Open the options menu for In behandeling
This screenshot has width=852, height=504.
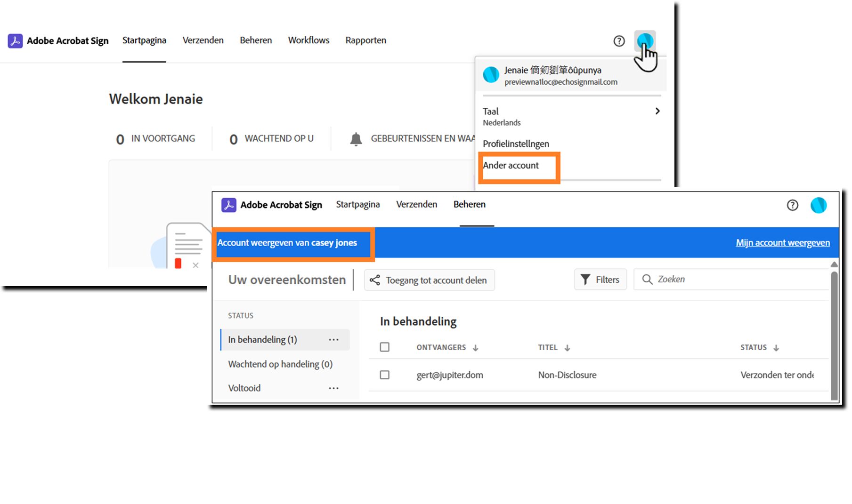pos(333,340)
